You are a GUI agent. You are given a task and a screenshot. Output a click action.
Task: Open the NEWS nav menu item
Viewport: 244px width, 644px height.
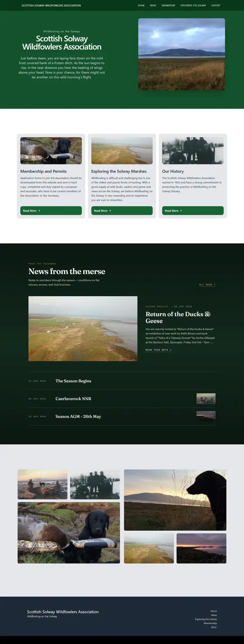click(x=153, y=5)
